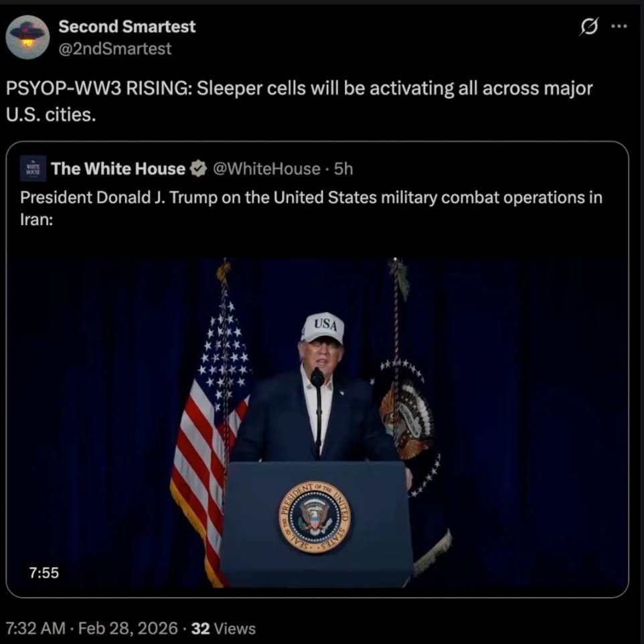Click the Grok slash-circle icon
This screenshot has height=644, width=644.
(x=589, y=27)
